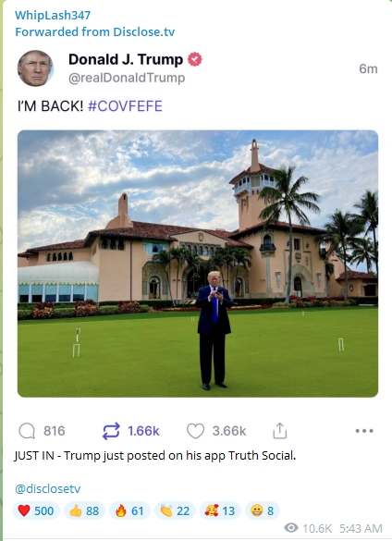
Task: Open the #COVFEFE hashtag link
Action: (x=125, y=106)
